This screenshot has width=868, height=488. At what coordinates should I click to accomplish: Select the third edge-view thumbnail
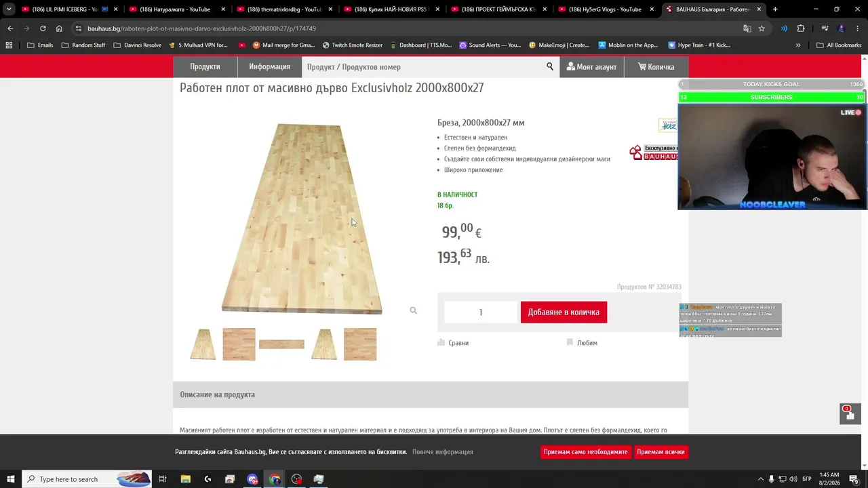pos(281,344)
